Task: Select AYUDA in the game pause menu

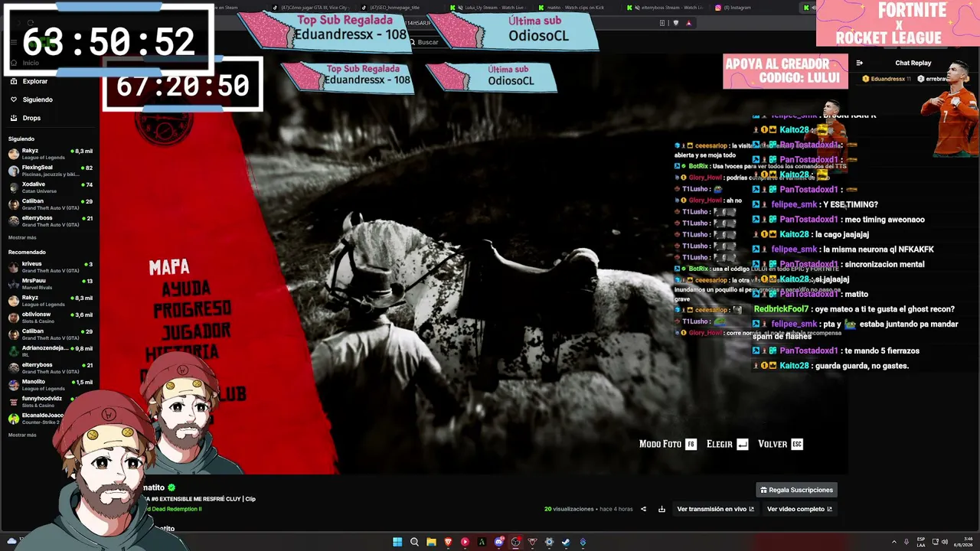Action: [x=186, y=289]
